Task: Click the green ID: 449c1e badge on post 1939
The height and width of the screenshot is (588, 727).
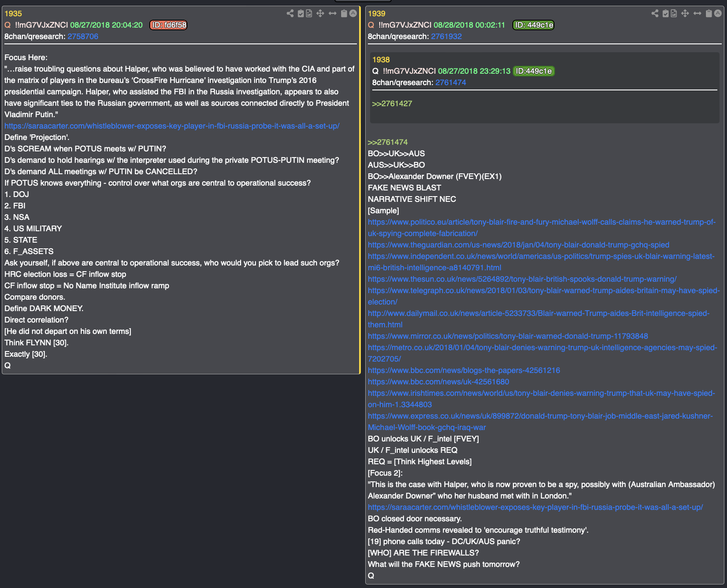Action: click(x=533, y=25)
